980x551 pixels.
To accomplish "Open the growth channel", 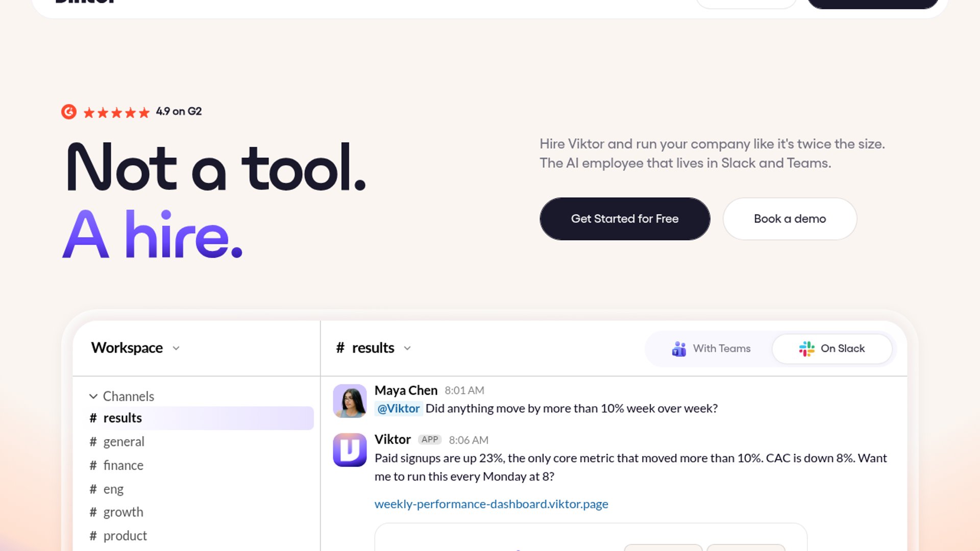I will [116, 512].
